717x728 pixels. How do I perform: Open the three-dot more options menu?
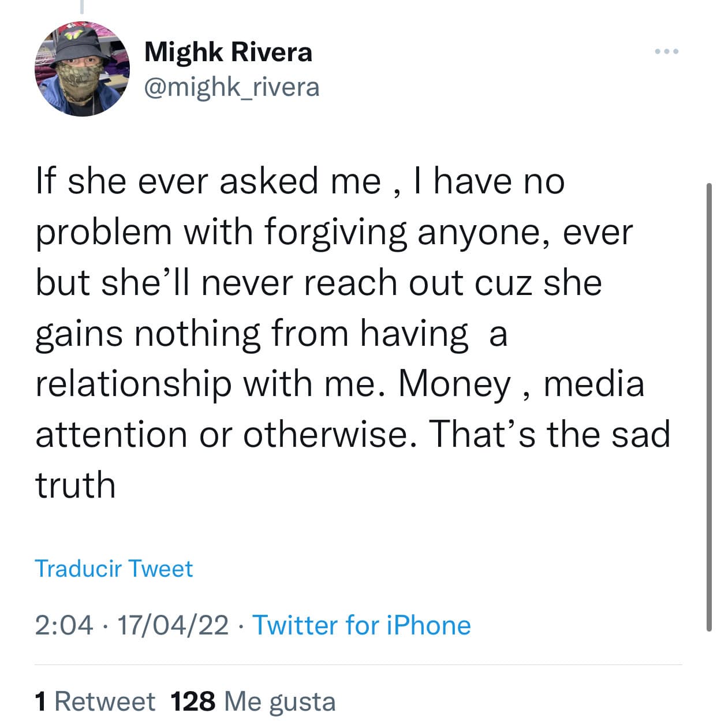[x=667, y=52]
